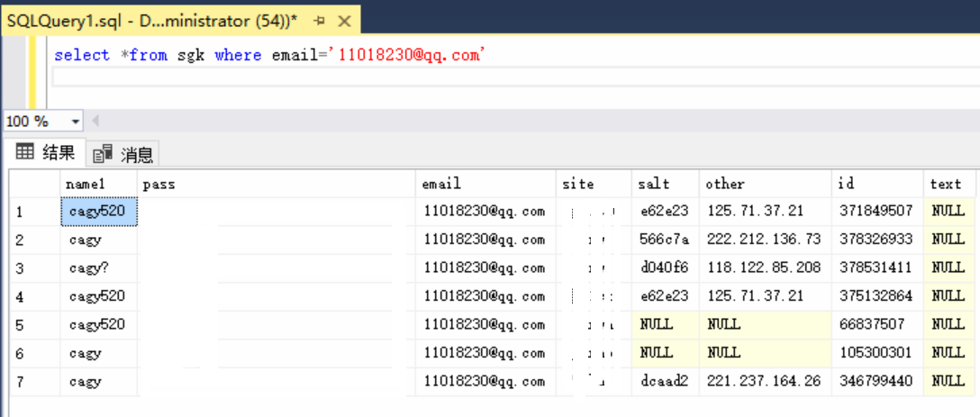Click the IP cell 221.237.164.26

(x=766, y=381)
